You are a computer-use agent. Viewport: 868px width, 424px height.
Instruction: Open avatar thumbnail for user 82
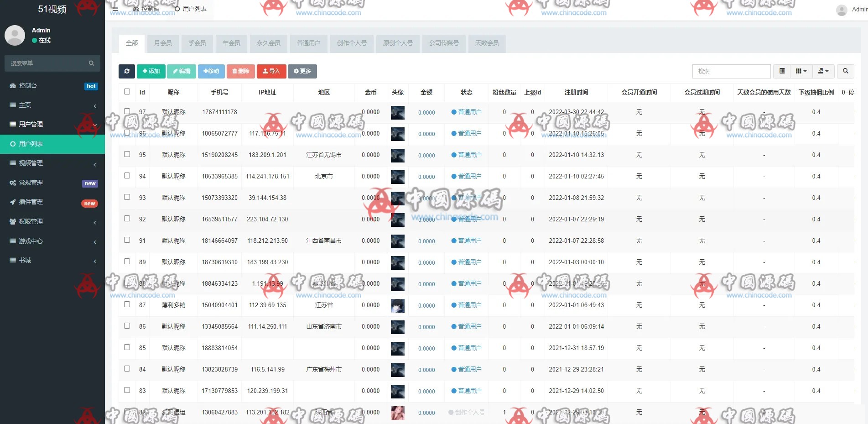point(398,413)
